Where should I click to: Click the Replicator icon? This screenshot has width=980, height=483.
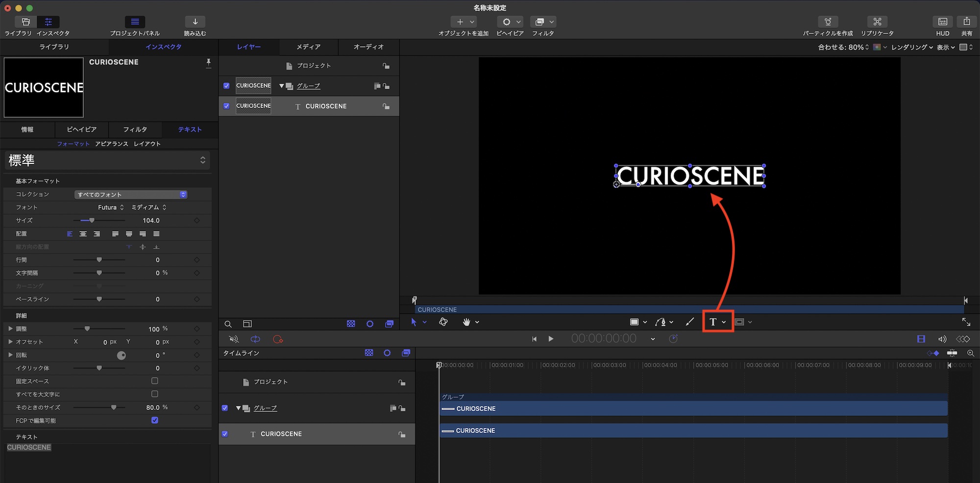[877, 22]
